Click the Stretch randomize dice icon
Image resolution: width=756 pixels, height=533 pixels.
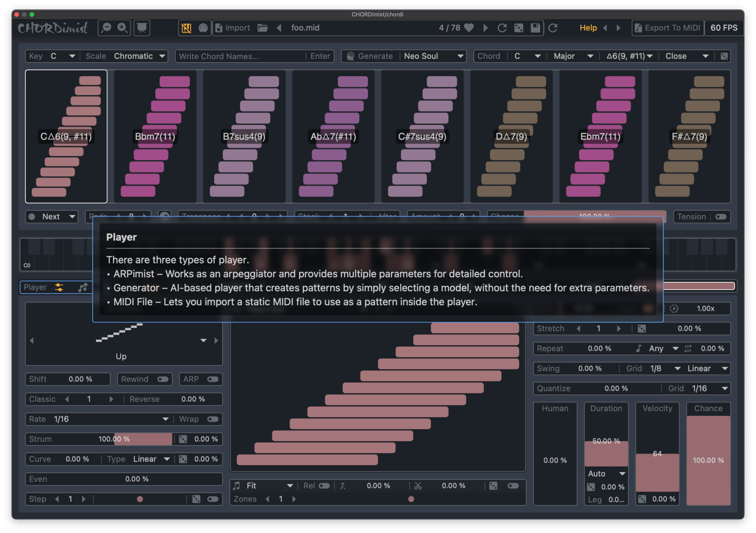tap(642, 328)
